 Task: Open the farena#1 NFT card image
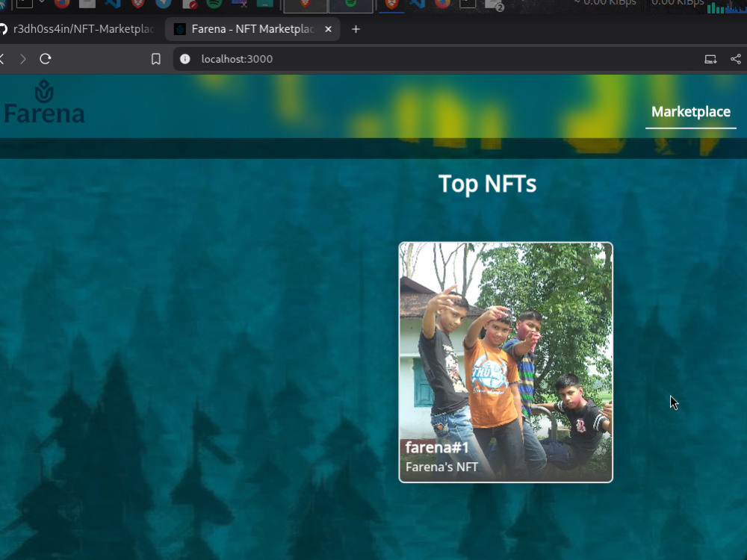point(506,362)
